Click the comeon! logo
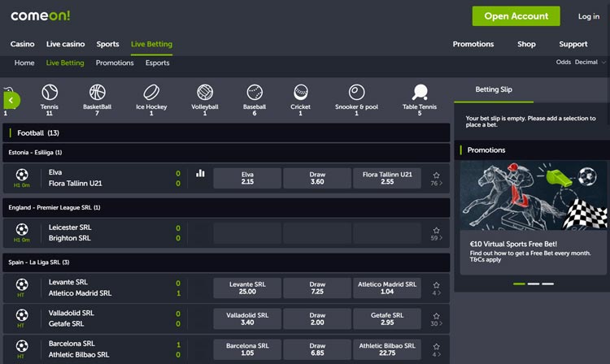 pyautogui.click(x=41, y=16)
